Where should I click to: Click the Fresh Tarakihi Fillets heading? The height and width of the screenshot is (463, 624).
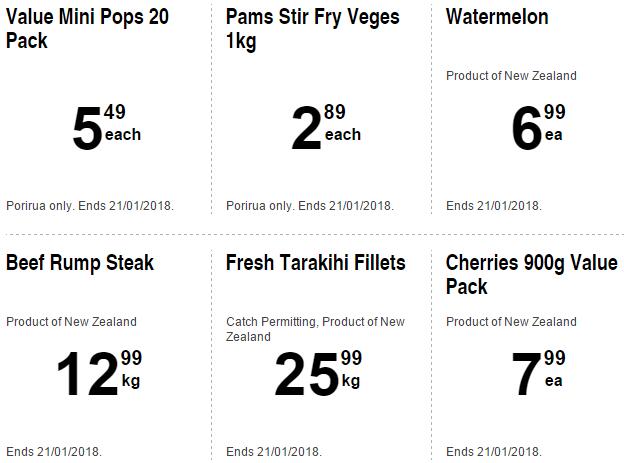point(316,262)
